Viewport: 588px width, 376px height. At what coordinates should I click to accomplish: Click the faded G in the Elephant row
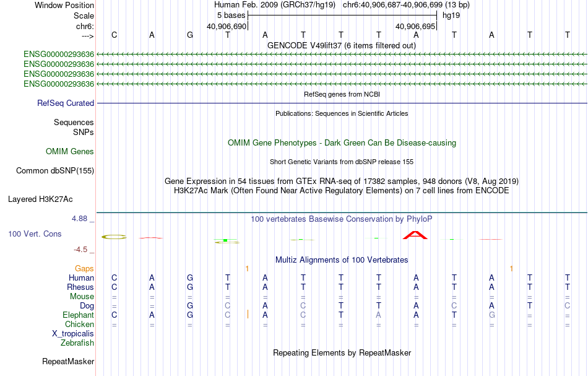[x=491, y=315]
